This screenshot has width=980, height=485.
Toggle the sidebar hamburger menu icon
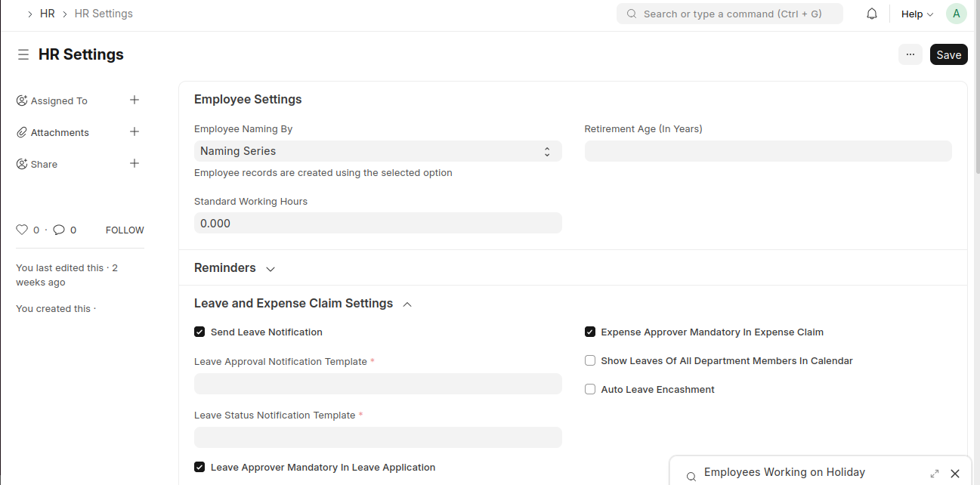[x=23, y=54]
